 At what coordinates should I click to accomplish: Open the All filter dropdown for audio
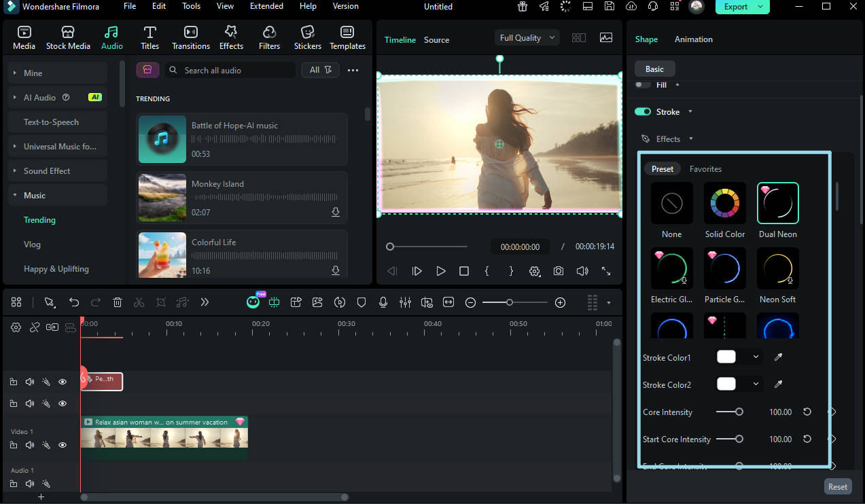click(x=320, y=70)
